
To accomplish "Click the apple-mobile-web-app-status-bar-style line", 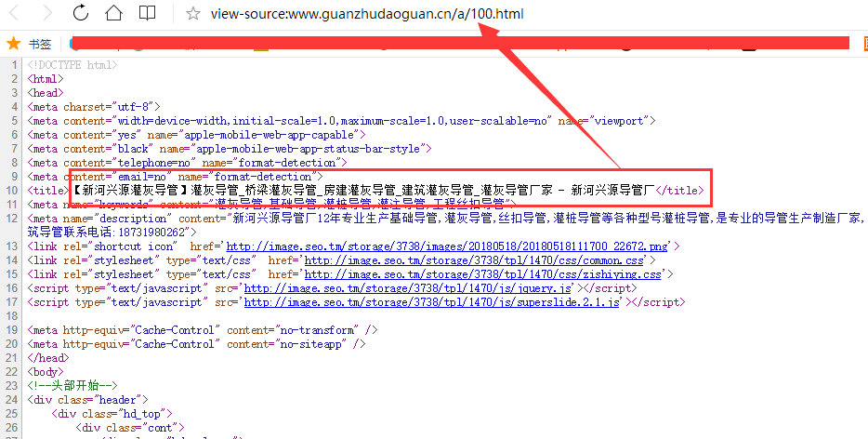I will click(x=230, y=149).
